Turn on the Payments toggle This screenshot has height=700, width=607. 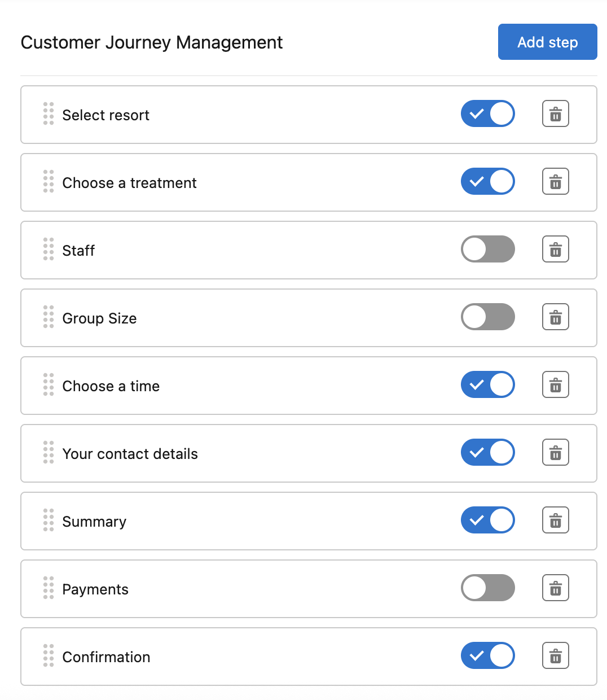487,588
